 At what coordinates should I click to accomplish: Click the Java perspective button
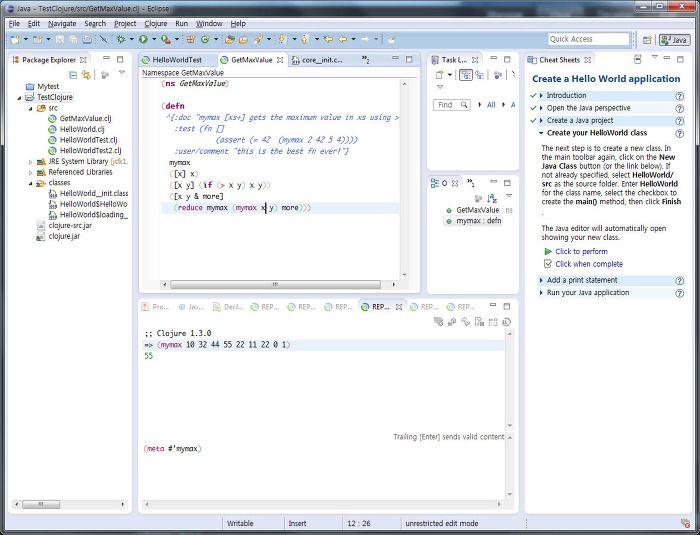point(673,40)
